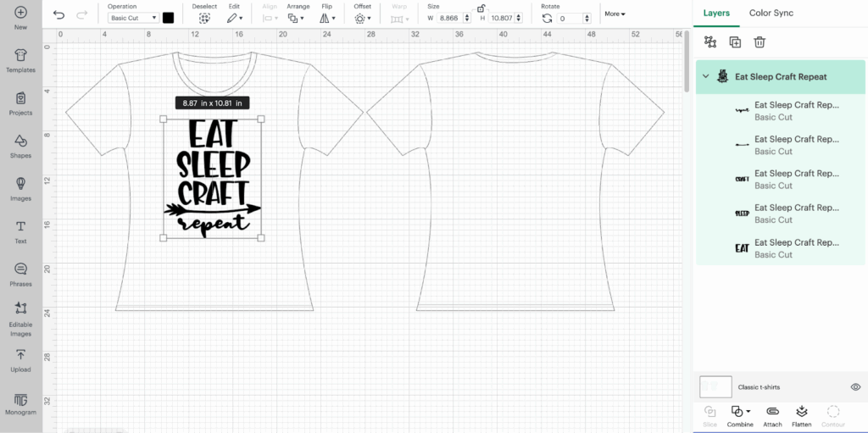
Task: Toggle visibility of Classic t-shirts template
Action: point(854,387)
